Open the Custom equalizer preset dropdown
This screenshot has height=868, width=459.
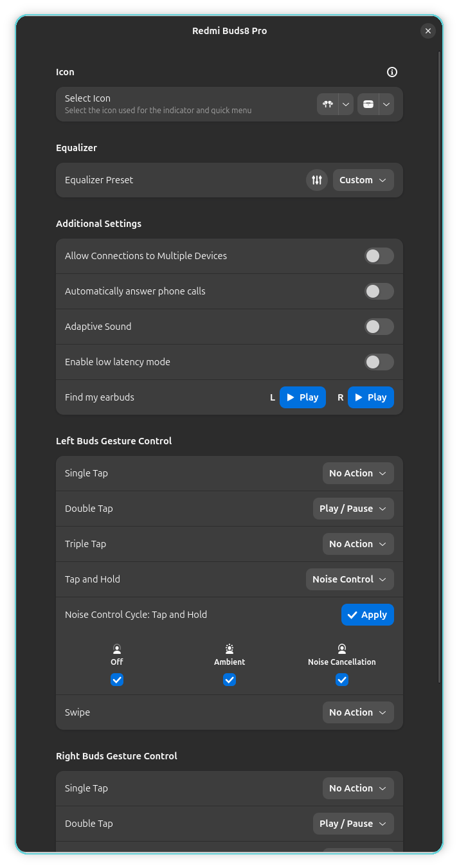coord(363,180)
